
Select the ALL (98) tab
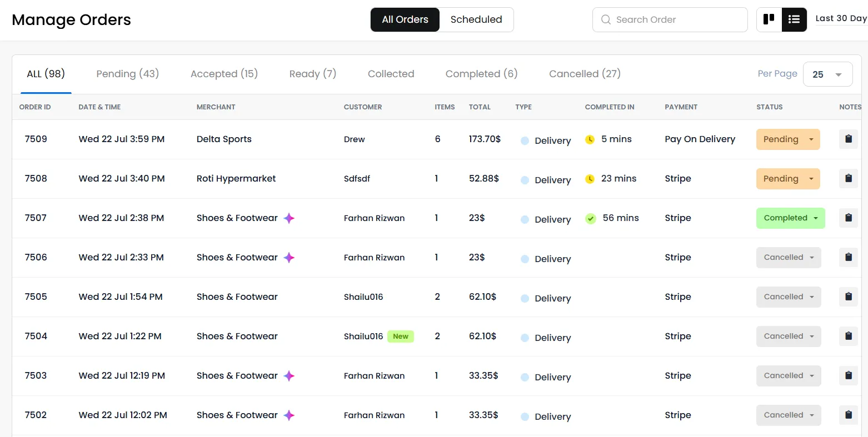pyautogui.click(x=46, y=74)
